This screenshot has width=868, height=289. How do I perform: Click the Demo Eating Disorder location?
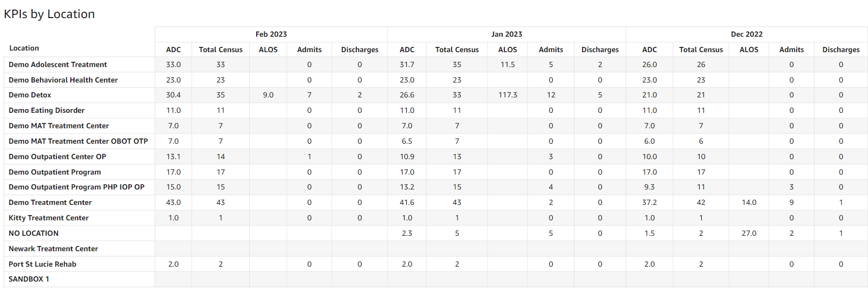(46, 110)
